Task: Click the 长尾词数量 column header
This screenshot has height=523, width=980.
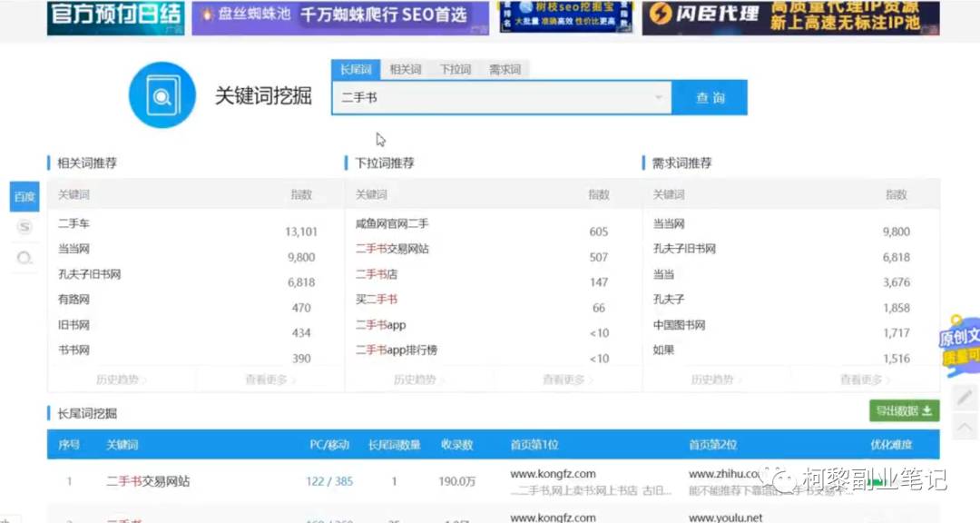Action: click(395, 445)
